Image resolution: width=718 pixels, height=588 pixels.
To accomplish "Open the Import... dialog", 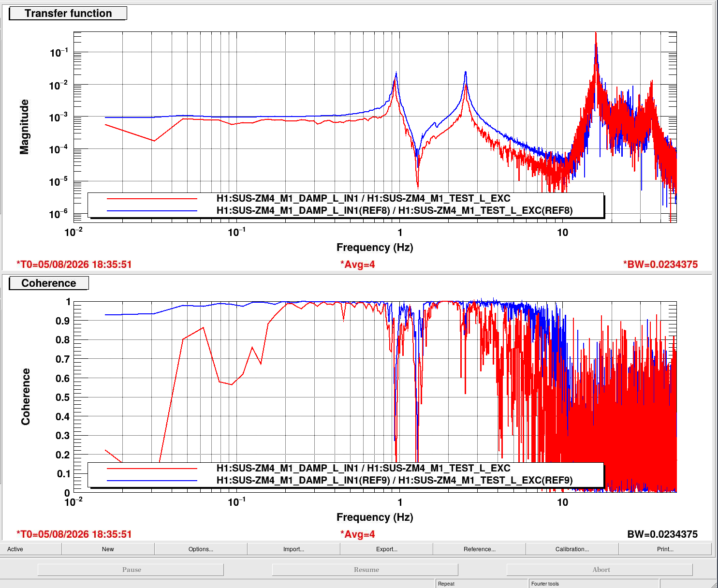I will 293,549.
